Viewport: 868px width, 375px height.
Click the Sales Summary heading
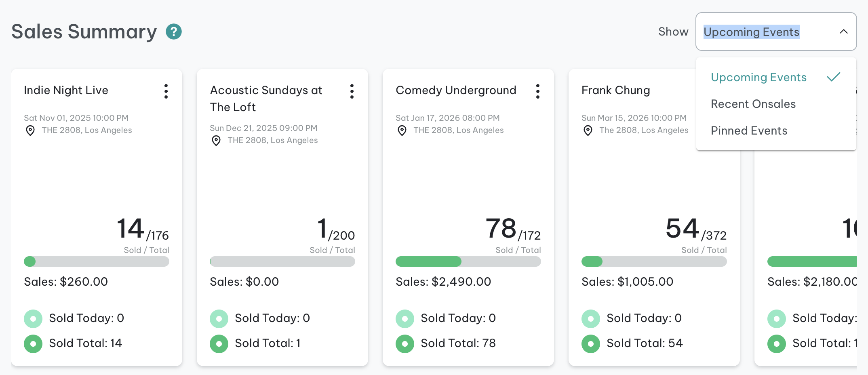[x=84, y=32]
